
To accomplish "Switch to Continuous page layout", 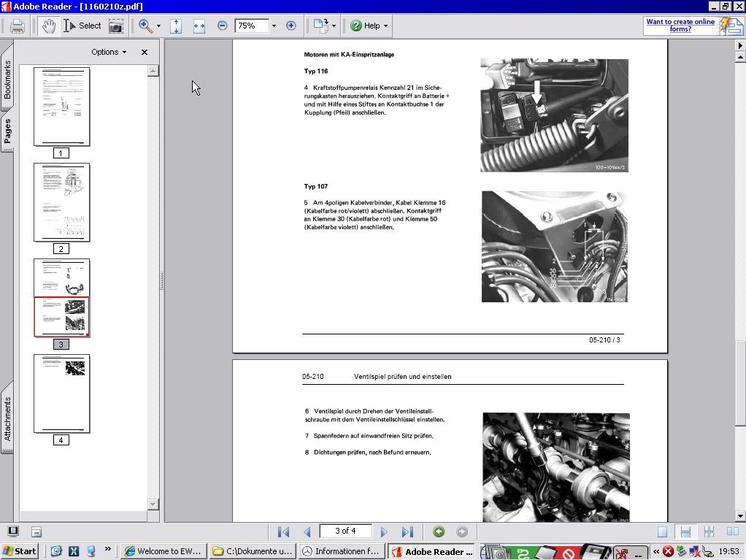I will click(x=685, y=532).
